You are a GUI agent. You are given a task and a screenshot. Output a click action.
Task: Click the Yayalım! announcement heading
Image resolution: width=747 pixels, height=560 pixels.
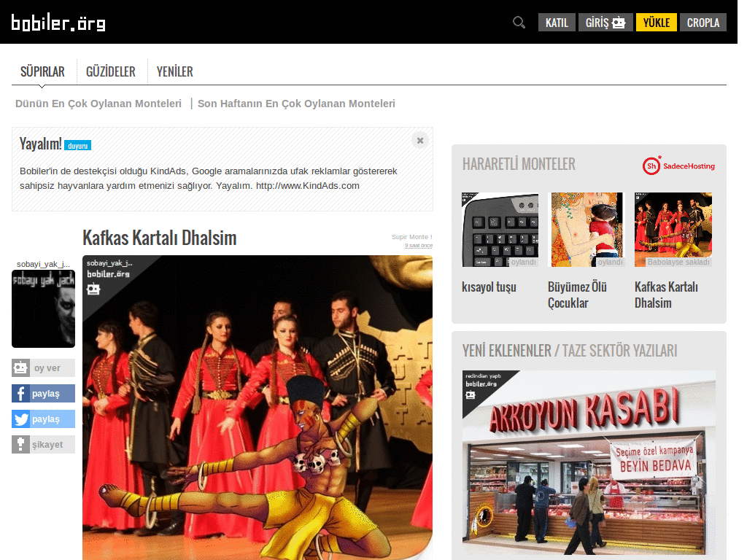pyautogui.click(x=41, y=144)
